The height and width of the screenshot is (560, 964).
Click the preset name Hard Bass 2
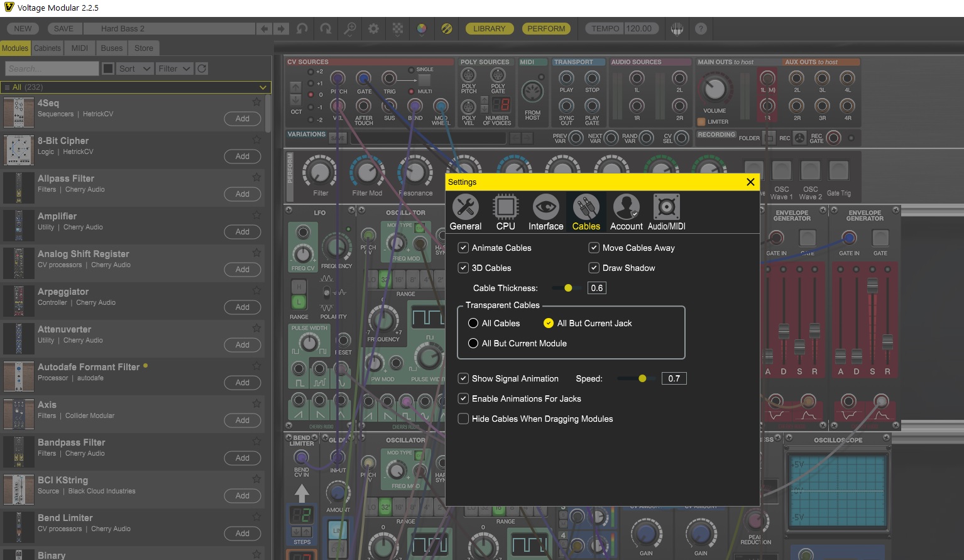coord(168,29)
